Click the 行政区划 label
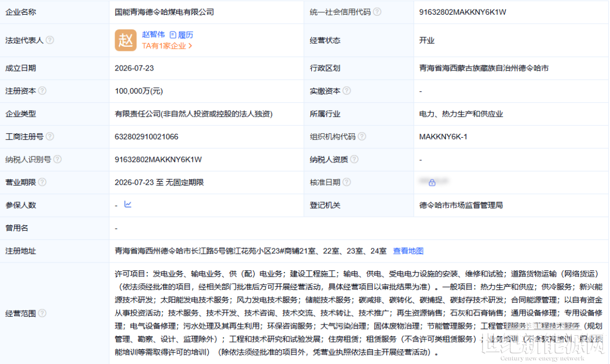The width and height of the screenshot is (610, 364). click(325, 68)
